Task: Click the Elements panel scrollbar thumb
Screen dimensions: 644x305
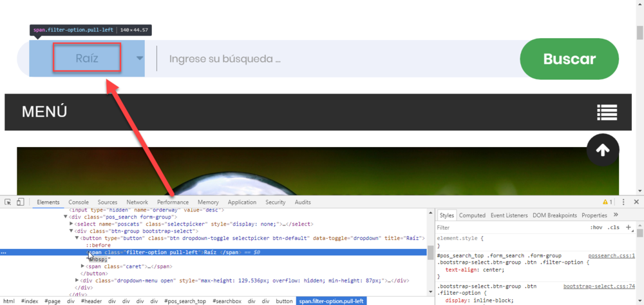Action: [x=430, y=253]
